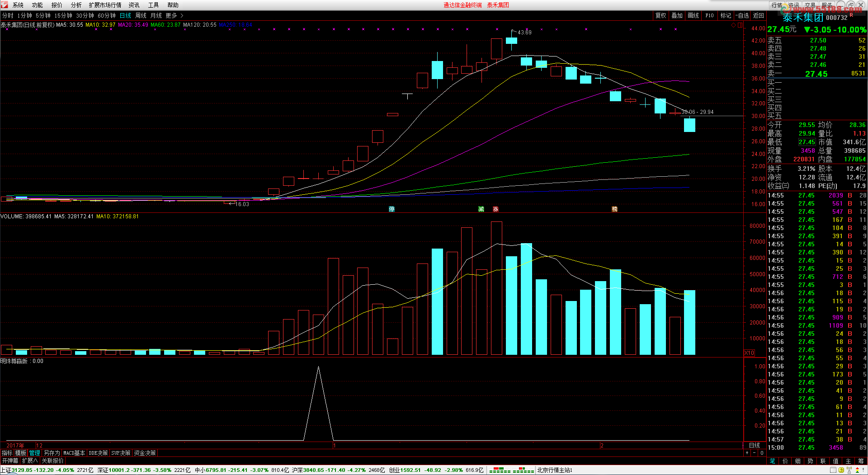868x475 pixels.
Task: Expand the 扩展∧ panel
Action: (x=30, y=461)
